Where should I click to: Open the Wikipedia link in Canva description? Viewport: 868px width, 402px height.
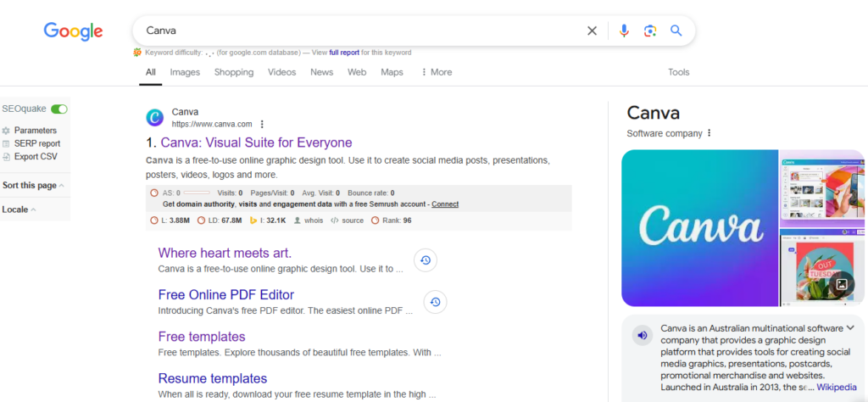837,387
